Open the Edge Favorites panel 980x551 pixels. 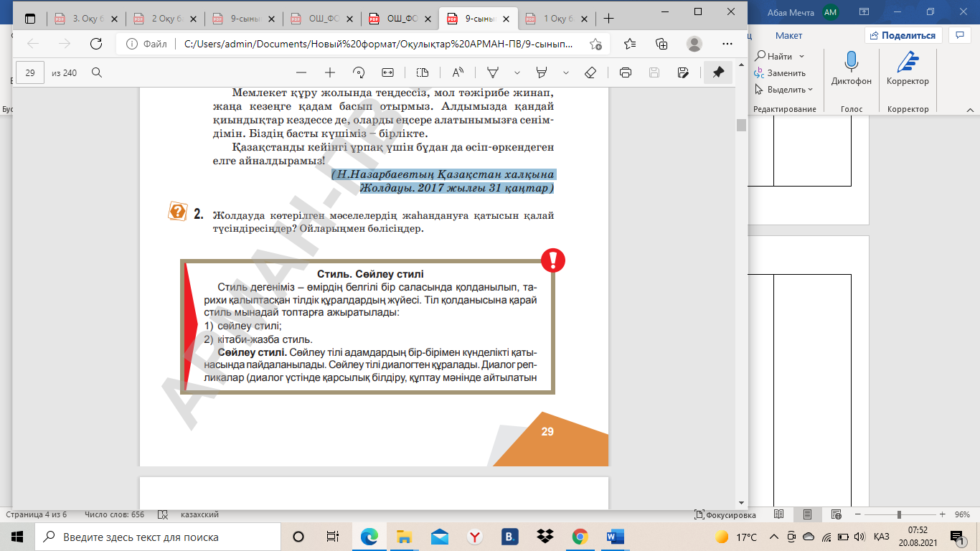(x=630, y=44)
